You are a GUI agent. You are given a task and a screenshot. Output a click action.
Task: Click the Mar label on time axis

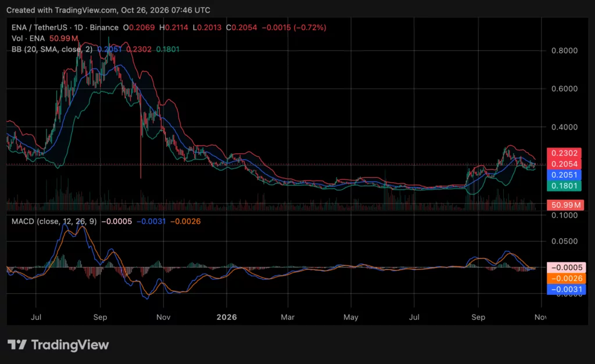click(x=288, y=317)
